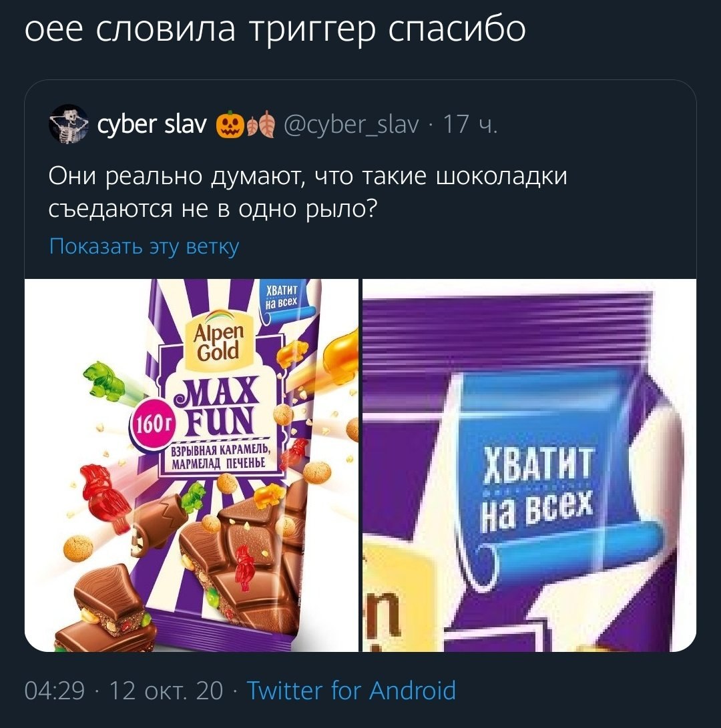Click the leaf emoji after the pumpkin
721x728 pixels.
coord(260,124)
